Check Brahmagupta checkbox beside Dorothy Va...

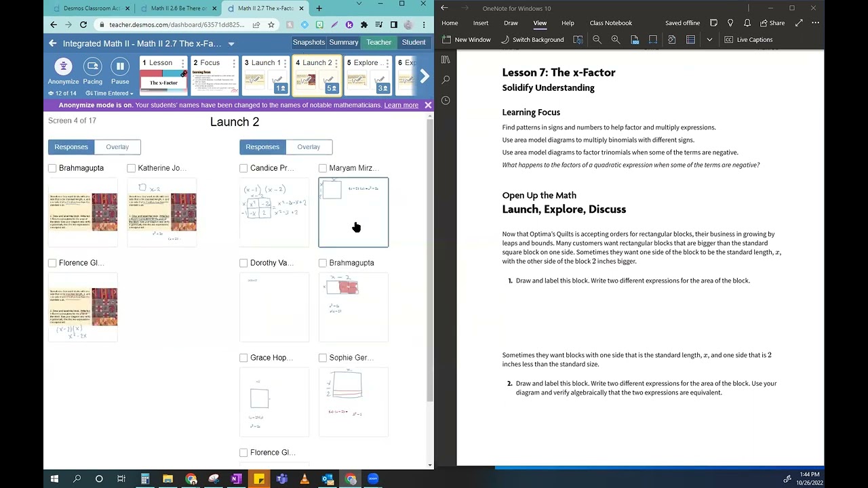pos(322,263)
